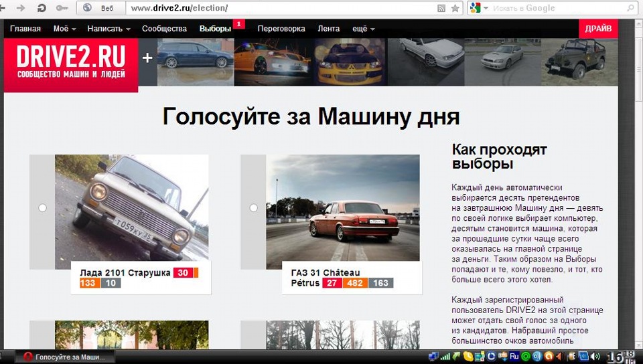643x364 pixels.
Task: Click the DRIVE2.RU logo
Action: pyautogui.click(x=71, y=65)
